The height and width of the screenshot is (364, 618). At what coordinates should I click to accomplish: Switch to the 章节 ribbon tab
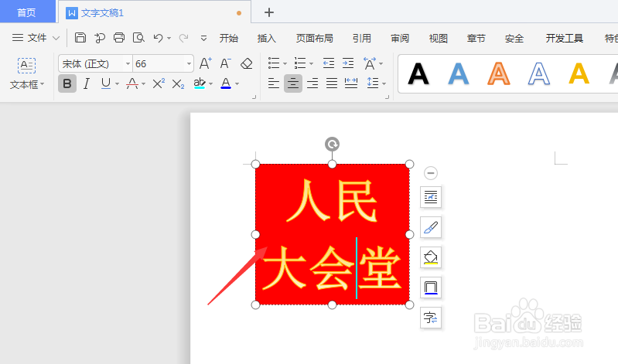pos(476,38)
